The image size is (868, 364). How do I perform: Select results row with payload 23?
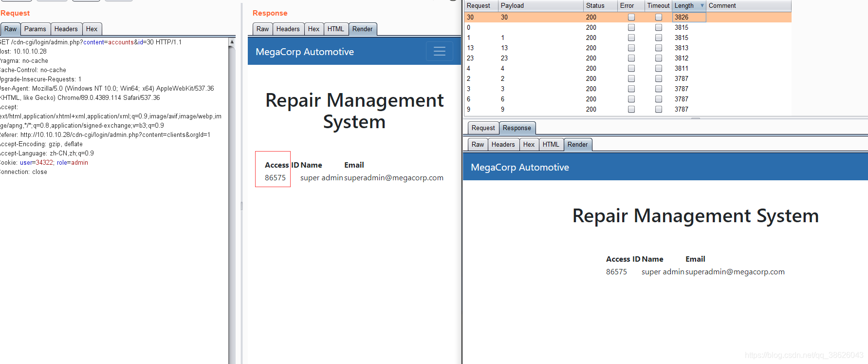[628, 58]
